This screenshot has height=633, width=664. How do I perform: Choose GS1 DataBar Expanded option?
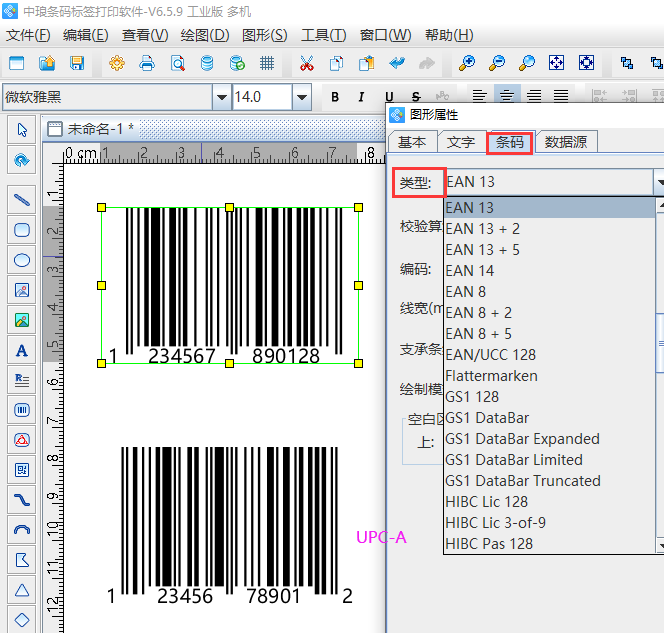pos(550,439)
